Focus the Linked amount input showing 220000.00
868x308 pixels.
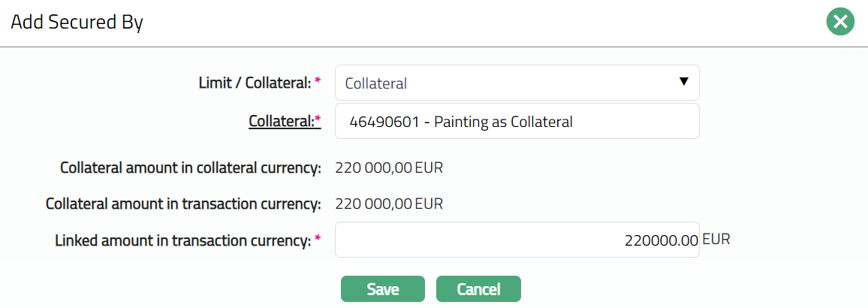pos(517,240)
